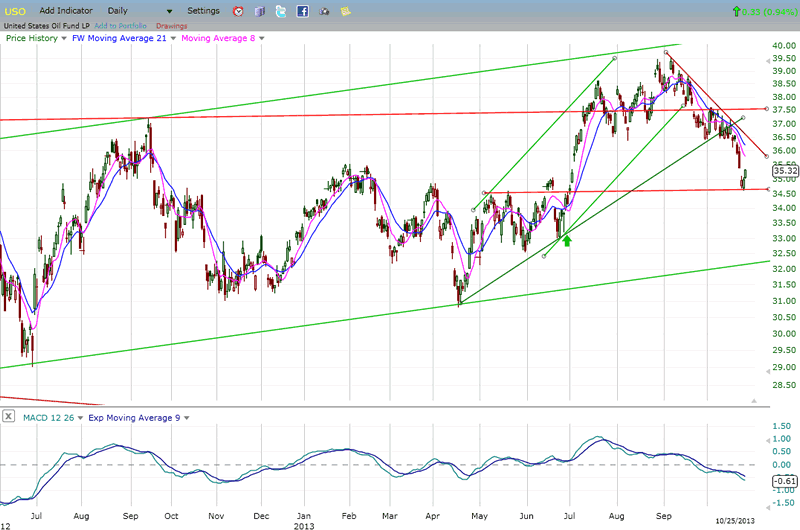Click the purple book icon in toolbar
The image size is (800, 530).
260,11
